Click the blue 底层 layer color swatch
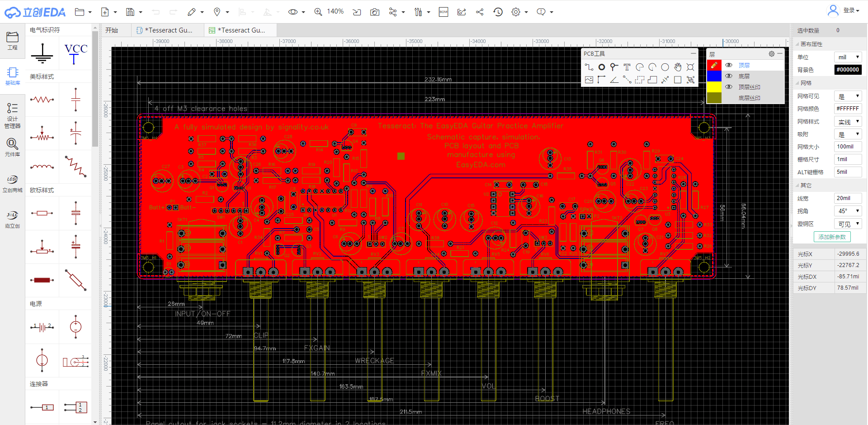This screenshot has height=425, width=868. pyautogui.click(x=714, y=76)
